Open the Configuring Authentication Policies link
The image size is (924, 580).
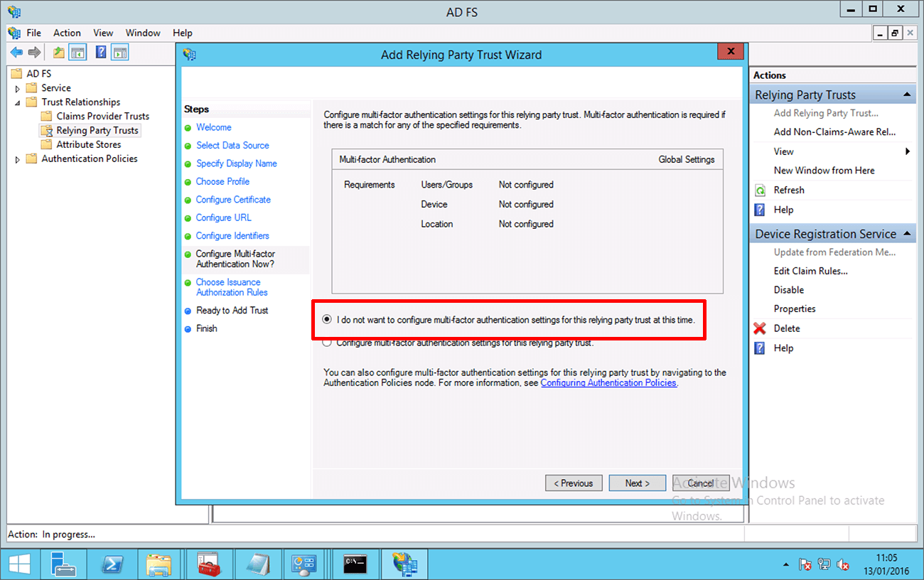click(609, 382)
